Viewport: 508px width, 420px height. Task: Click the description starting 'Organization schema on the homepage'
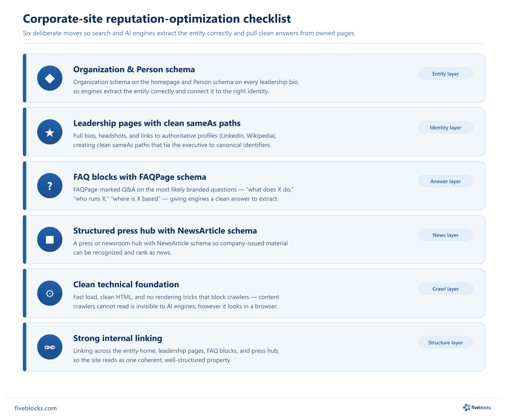(186, 87)
